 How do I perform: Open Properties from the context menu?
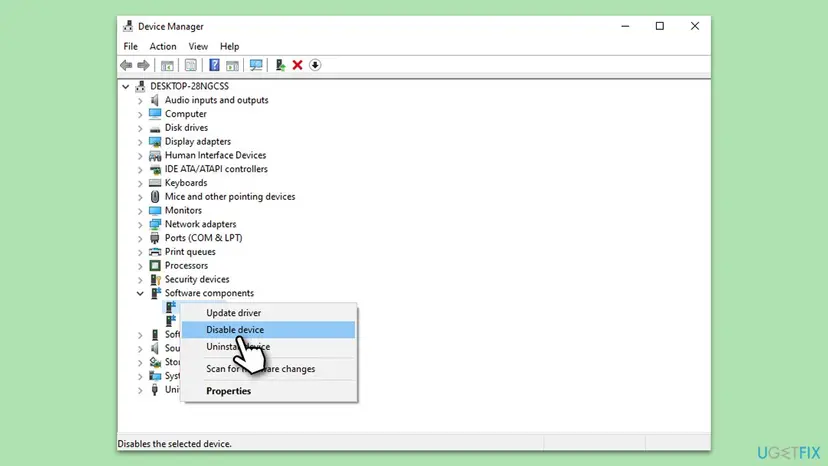(268, 391)
